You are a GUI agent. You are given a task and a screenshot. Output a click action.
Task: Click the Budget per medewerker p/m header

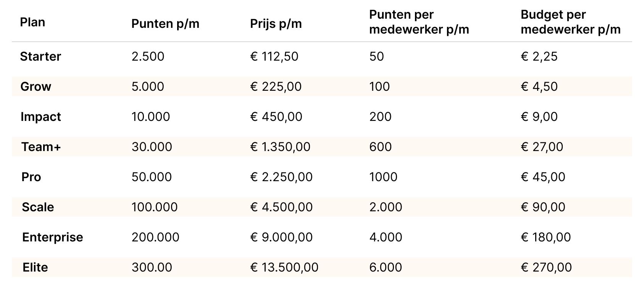(x=571, y=22)
